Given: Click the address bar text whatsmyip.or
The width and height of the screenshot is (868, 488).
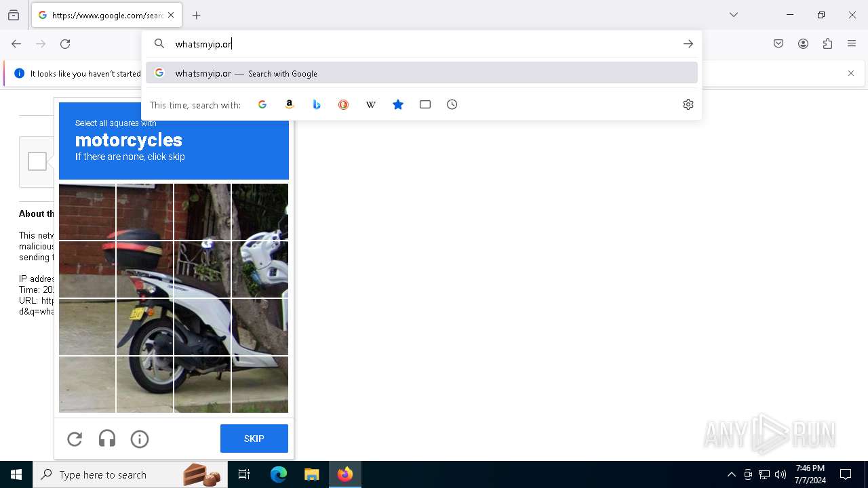Looking at the screenshot, I should click(x=203, y=44).
